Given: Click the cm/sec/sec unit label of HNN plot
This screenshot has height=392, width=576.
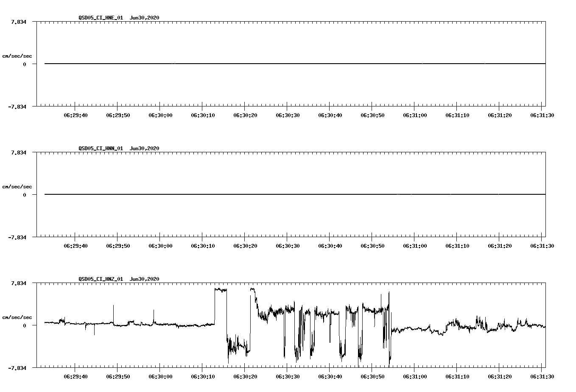Looking at the screenshot, I should (x=17, y=187).
